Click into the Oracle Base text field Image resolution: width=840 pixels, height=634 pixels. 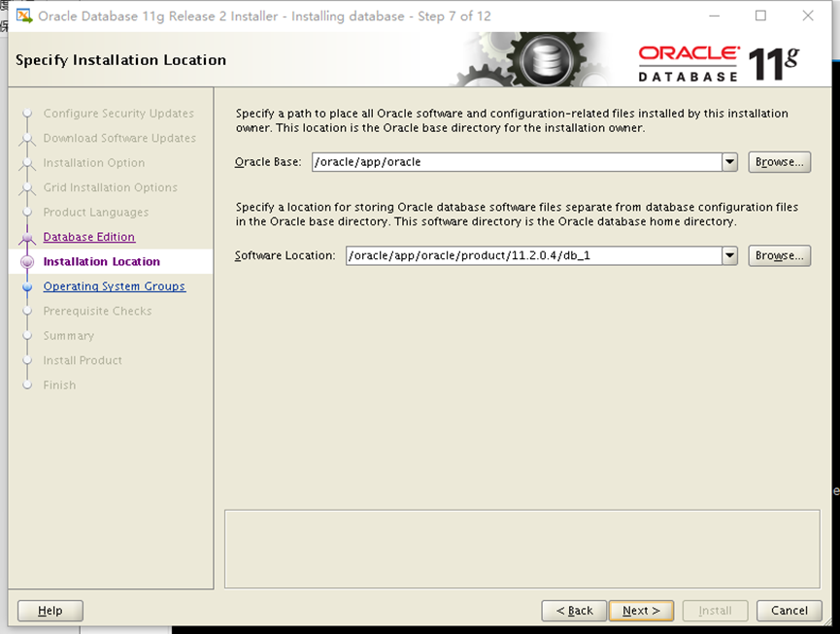515,162
